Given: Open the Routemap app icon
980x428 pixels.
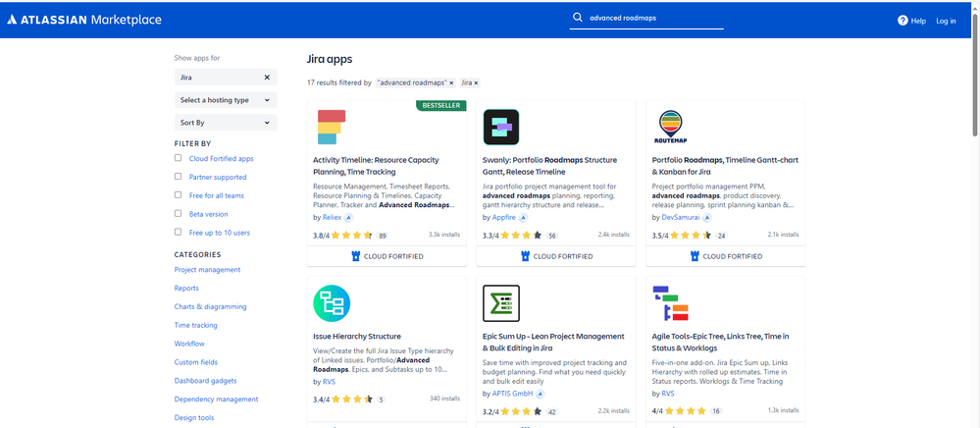Looking at the screenshot, I should [x=671, y=127].
